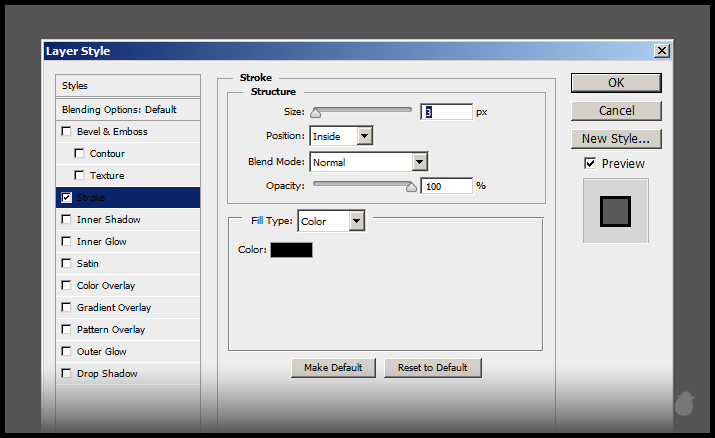Click the stroke Size input field

446,112
